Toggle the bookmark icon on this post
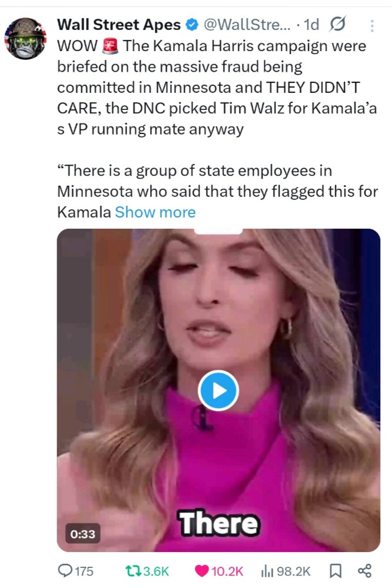 click(x=334, y=570)
